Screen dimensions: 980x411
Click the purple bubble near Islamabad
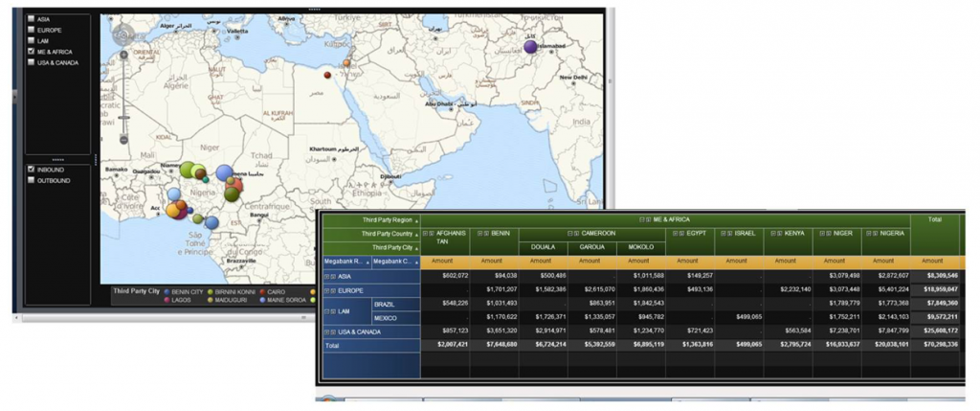click(531, 46)
